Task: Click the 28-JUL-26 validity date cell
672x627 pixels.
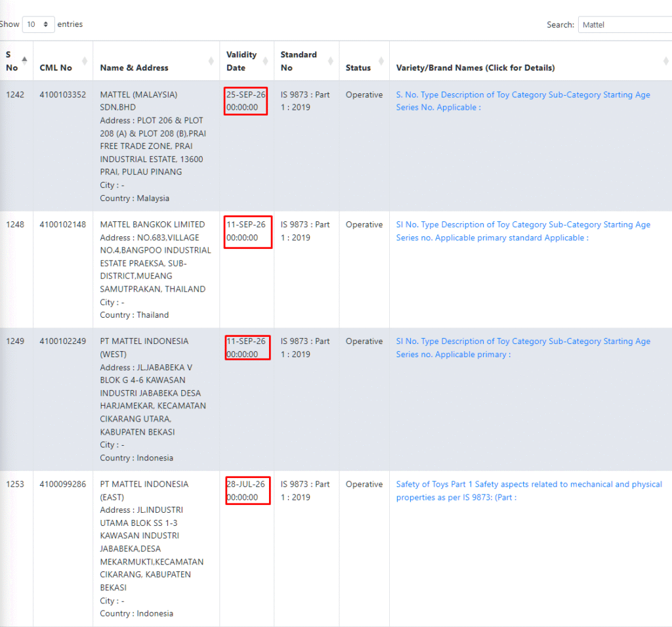Action: point(247,490)
